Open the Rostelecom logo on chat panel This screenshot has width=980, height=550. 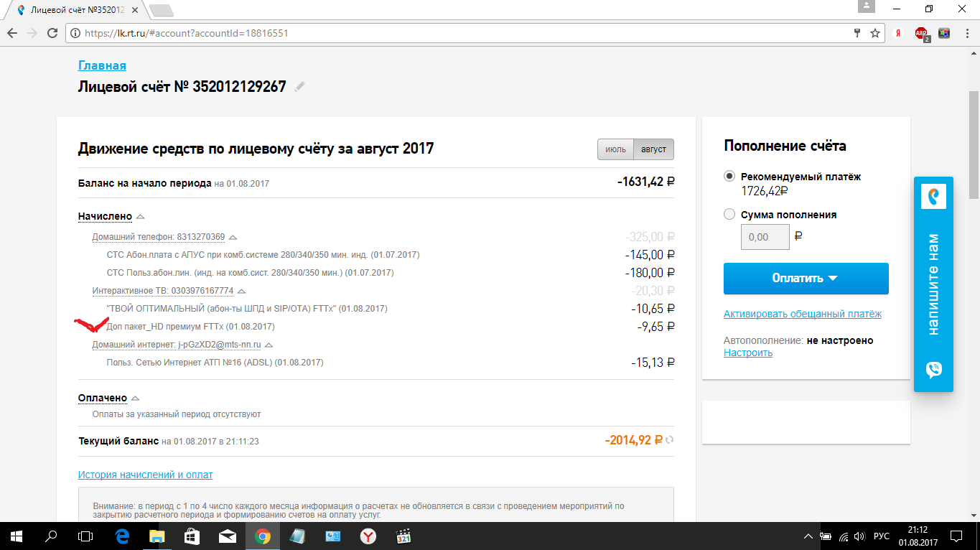click(x=933, y=196)
